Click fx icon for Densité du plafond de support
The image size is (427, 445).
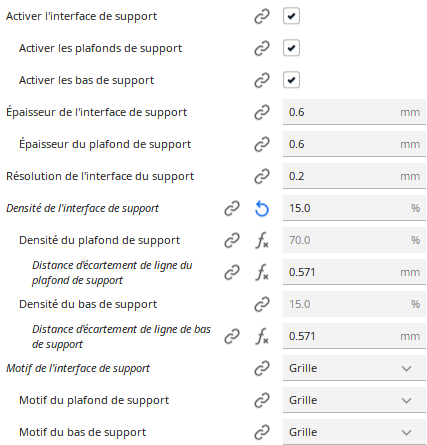click(x=262, y=240)
